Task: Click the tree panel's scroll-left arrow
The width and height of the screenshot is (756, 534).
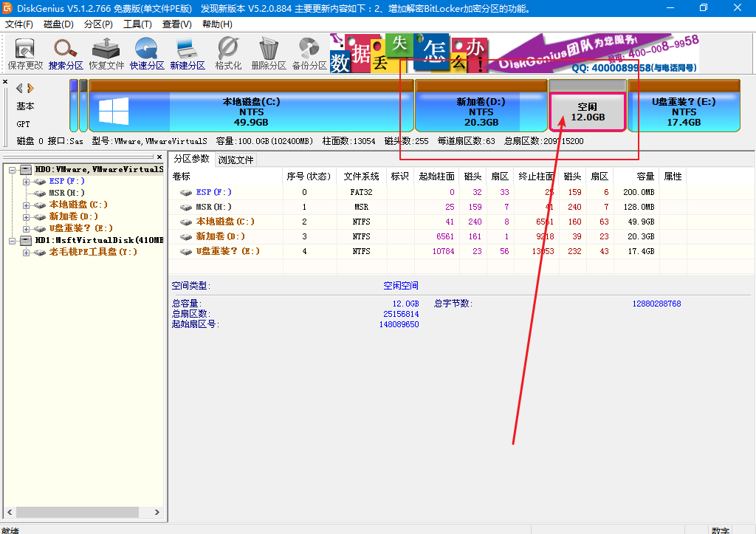Action: pos(10,513)
